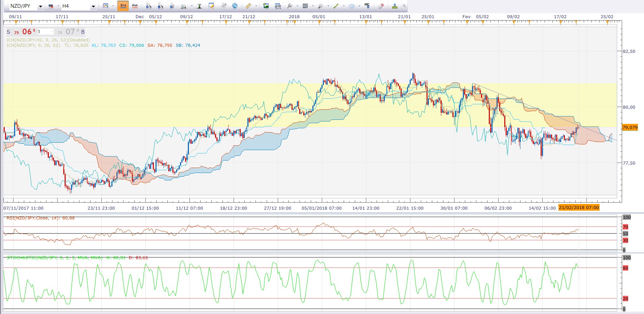Click the chart type icon
The width and height of the screenshot is (644, 314).
point(106,6)
